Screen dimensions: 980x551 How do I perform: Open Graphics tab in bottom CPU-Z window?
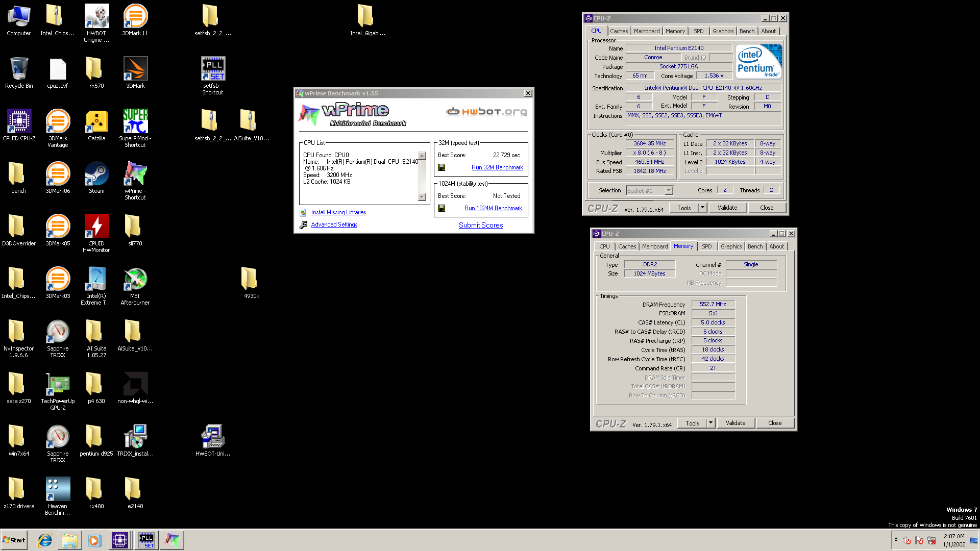click(731, 246)
